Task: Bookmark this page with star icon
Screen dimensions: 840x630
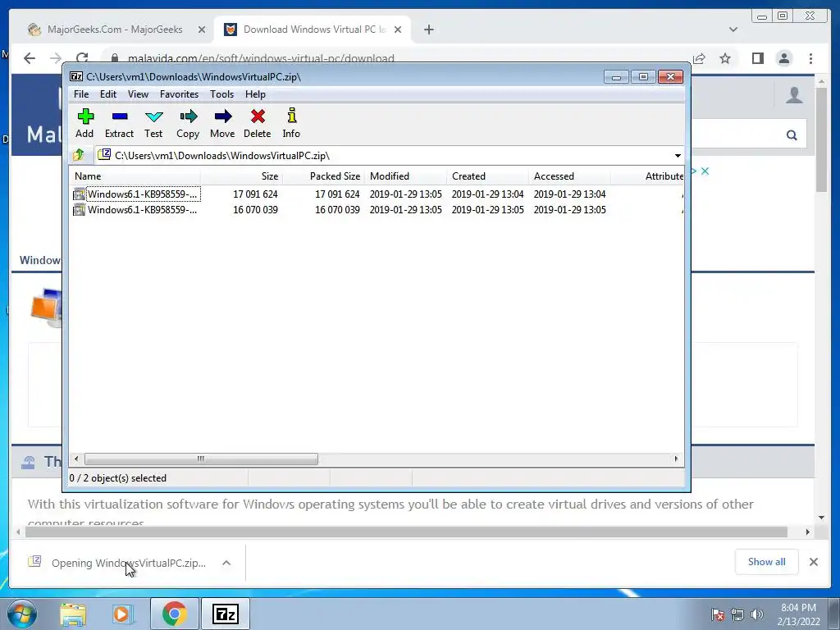Action: [x=725, y=58]
